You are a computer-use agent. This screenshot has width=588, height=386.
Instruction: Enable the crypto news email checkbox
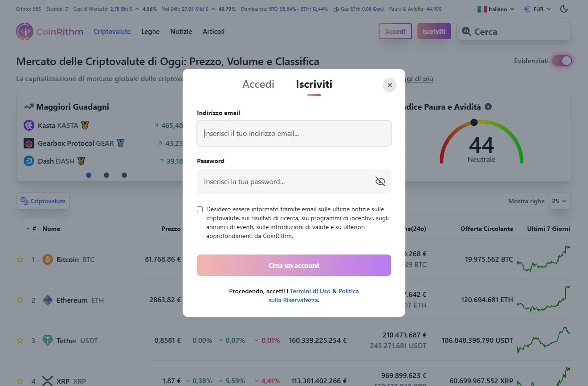(200, 209)
